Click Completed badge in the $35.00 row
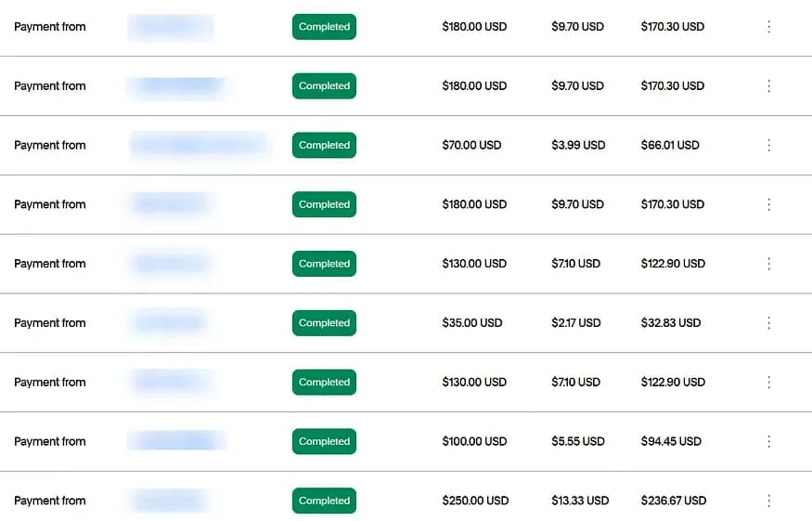 coord(324,323)
